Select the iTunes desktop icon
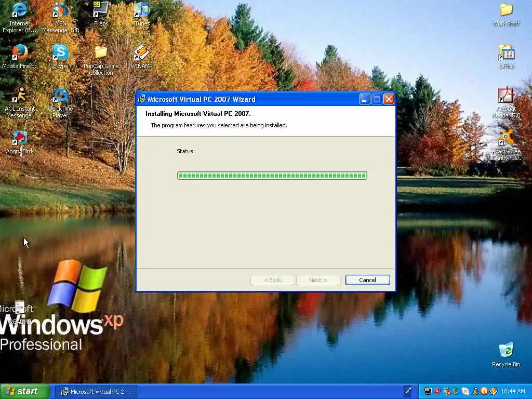Image resolution: width=532 pixels, height=399 pixels. click(x=141, y=14)
